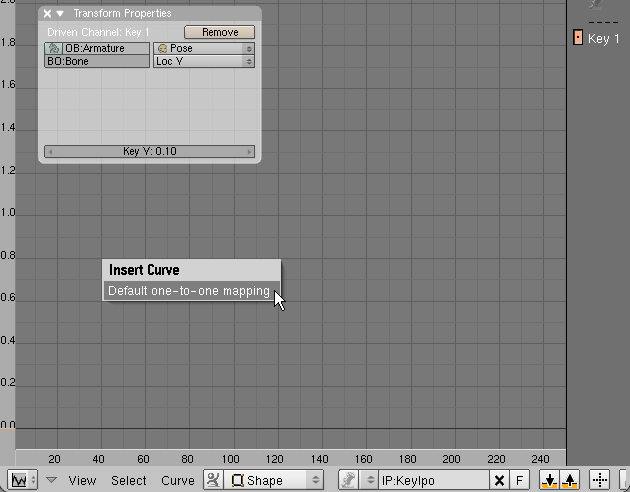Viewport: 630px width, 492px height.
Task: Open the View menu
Action: click(82, 480)
